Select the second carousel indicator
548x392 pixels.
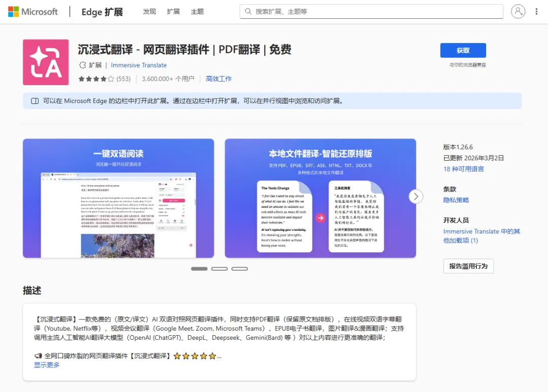coord(220,269)
